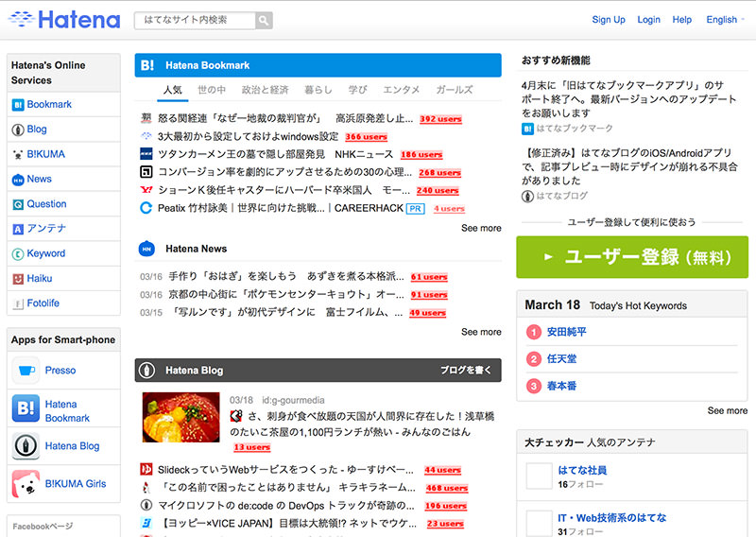Open the Presso app link
This screenshot has height=537, width=756.
(x=60, y=370)
